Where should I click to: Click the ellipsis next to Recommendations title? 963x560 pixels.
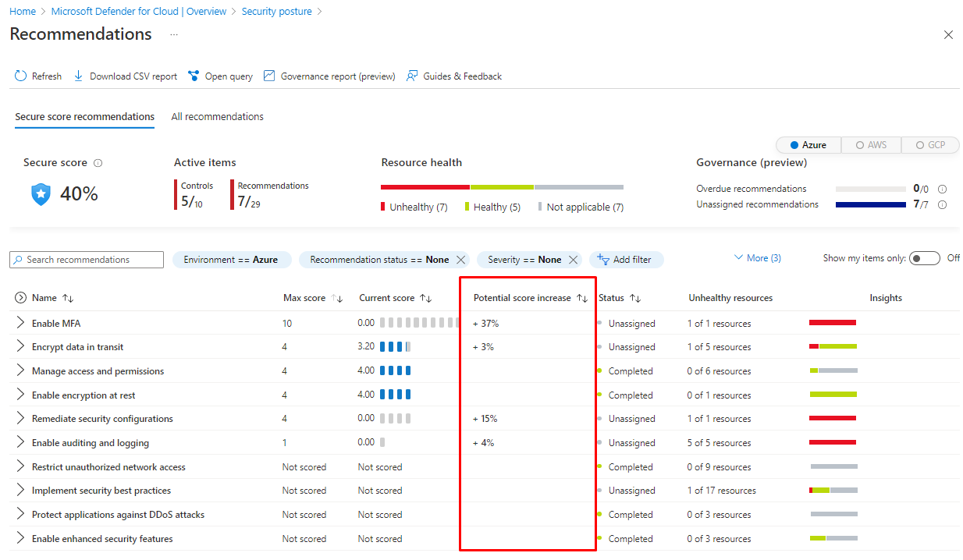click(174, 35)
